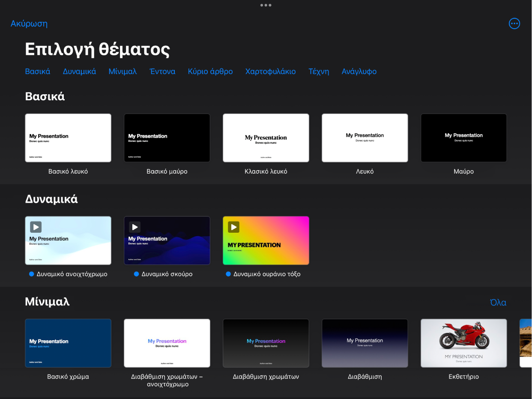Click blue dot beside Δυναμικό σκούρο
Image resolution: width=532 pixels, height=399 pixels.
pyautogui.click(x=137, y=274)
